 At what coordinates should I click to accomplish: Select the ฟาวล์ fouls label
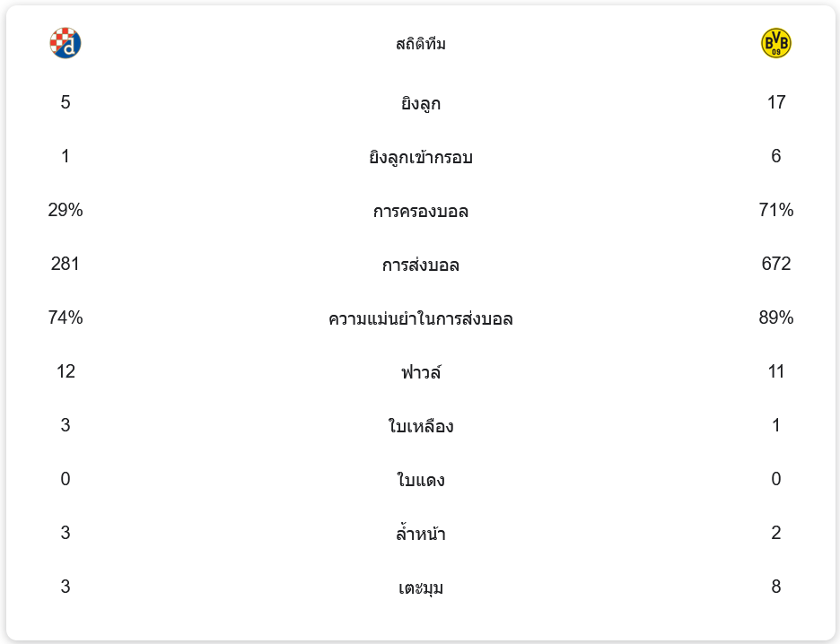[420, 373]
